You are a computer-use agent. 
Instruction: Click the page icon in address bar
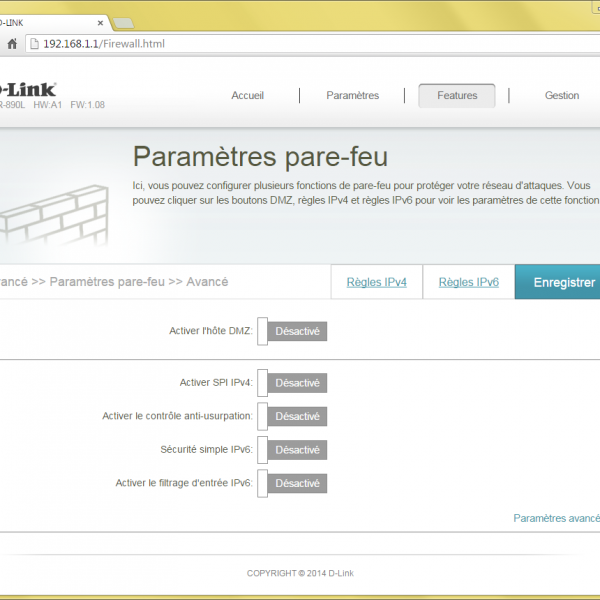[x=35, y=44]
